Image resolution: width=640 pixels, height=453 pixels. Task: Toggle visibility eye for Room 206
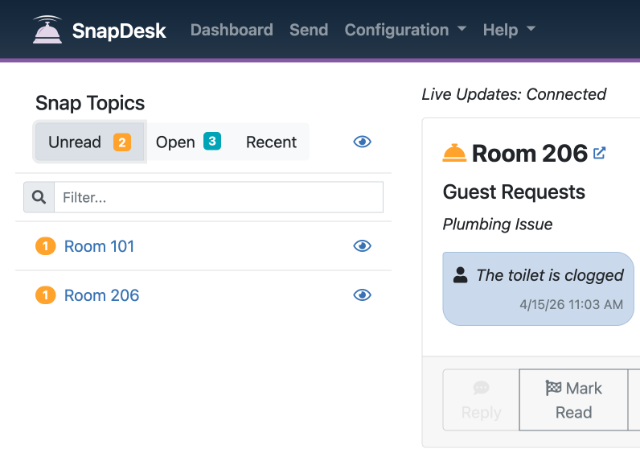point(362,295)
